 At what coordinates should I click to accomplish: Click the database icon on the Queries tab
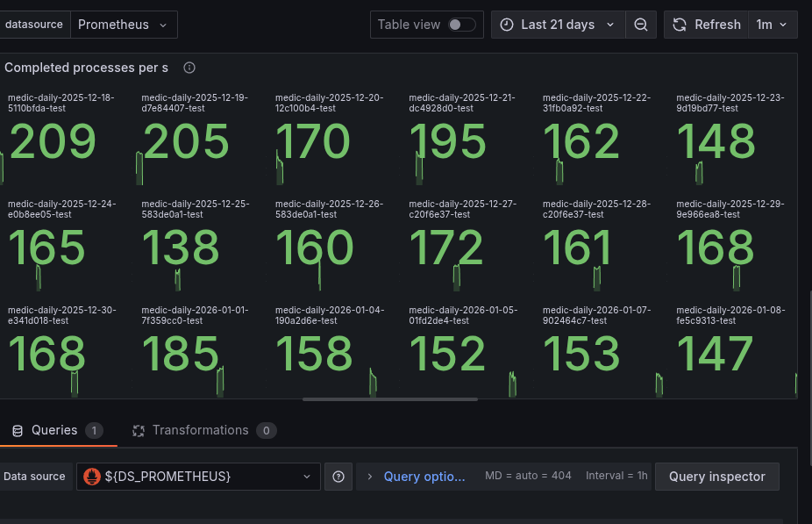click(17, 430)
